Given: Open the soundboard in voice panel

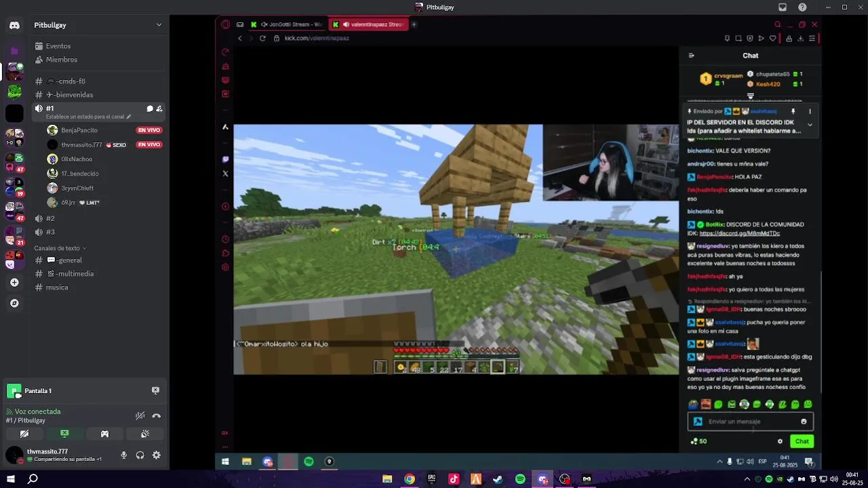Looking at the screenshot, I should [145, 434].
